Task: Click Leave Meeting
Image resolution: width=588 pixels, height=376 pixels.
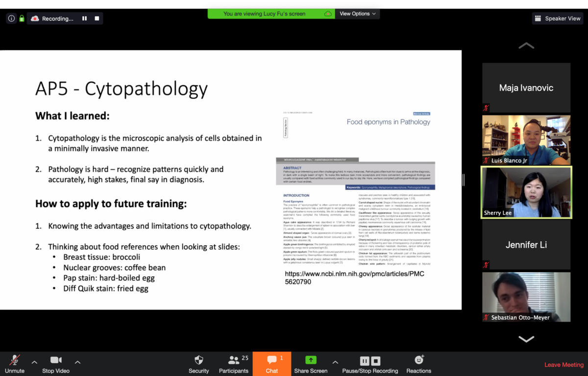Action: pos(563,365)
